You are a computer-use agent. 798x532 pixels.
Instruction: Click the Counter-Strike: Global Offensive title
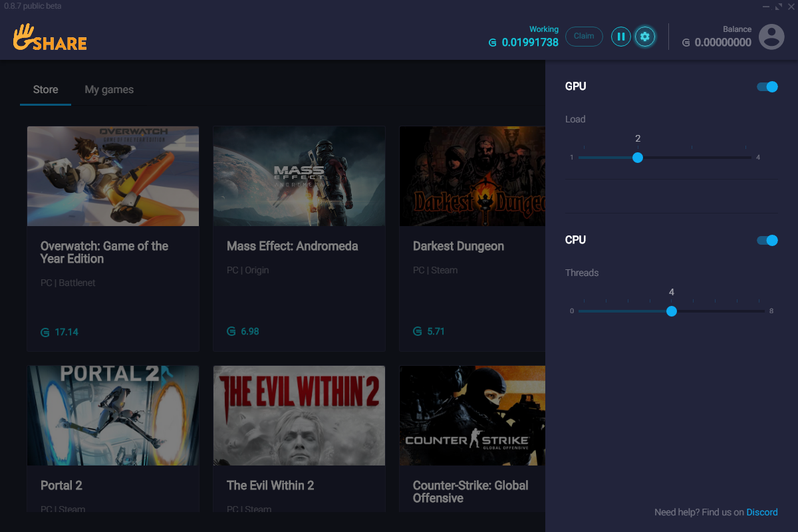coord(471,491)
